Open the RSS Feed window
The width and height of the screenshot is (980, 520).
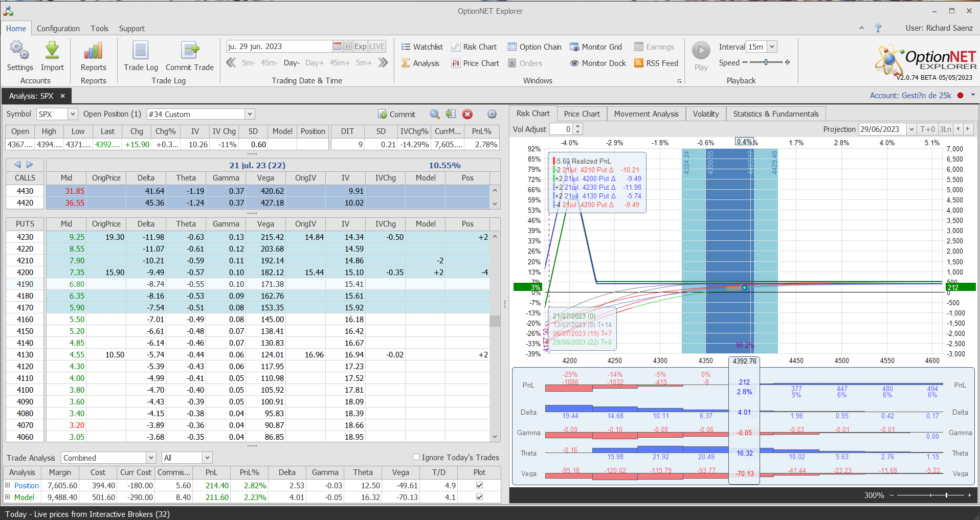click(656, 63)
